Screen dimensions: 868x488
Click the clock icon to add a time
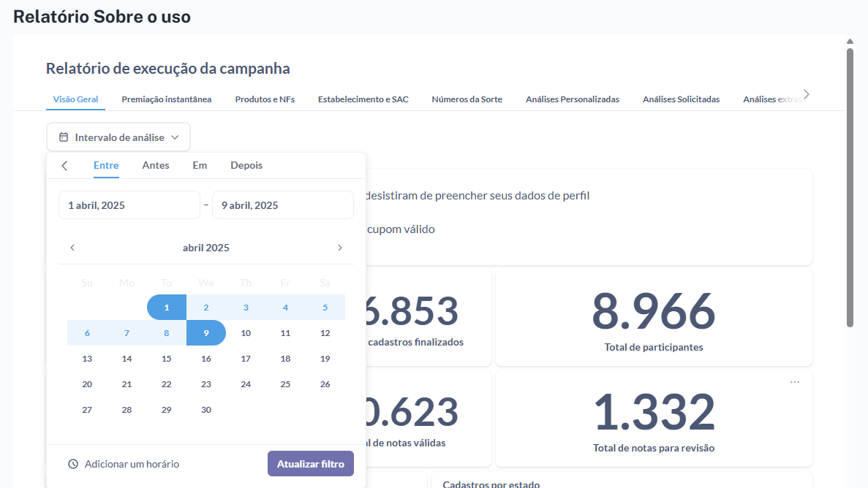73,464
